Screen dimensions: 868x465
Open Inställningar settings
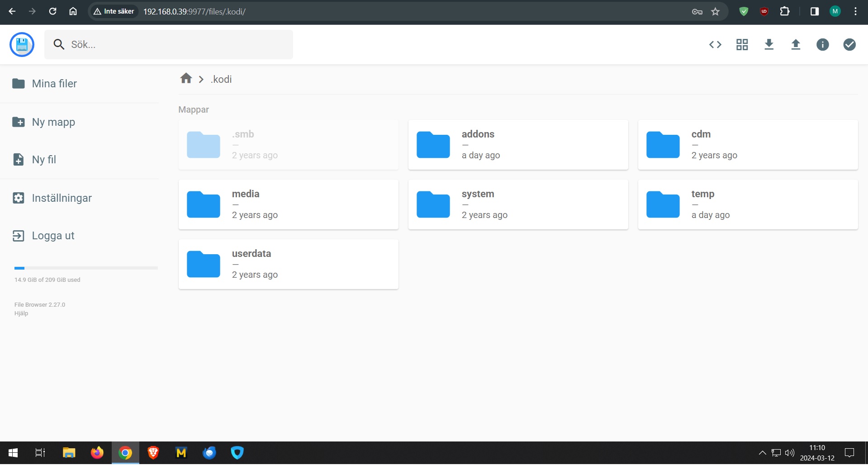tap(62, 198)
